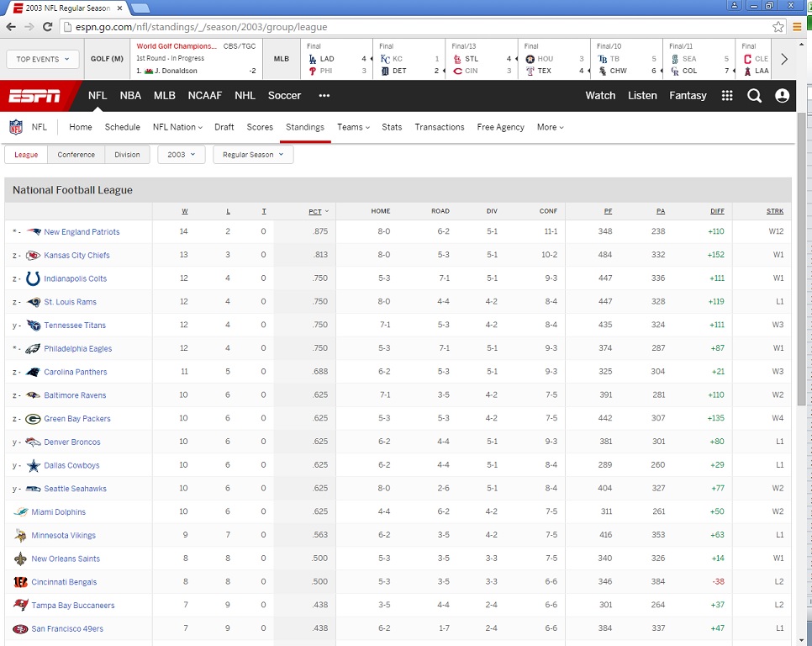The height and width of the screenshot is (646, 812).
Task: Click the page vertical scrollbar
Action: pos(802,259)
